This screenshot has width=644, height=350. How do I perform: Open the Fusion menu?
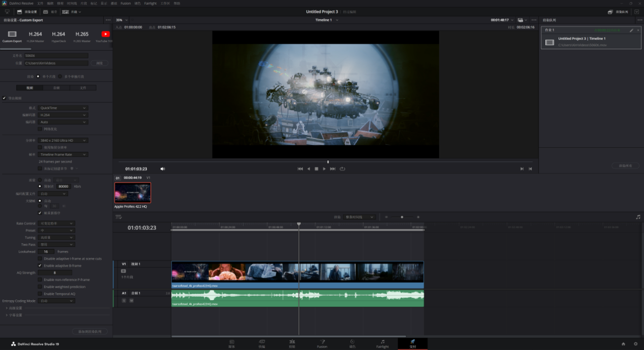[x=126, y=3]
